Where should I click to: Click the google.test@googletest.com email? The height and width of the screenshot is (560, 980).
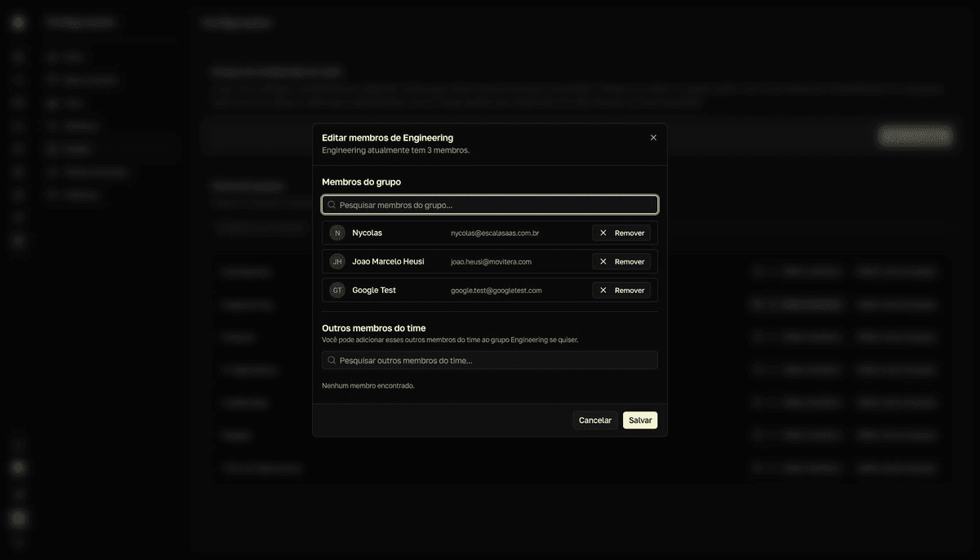[x=497, y=291]
